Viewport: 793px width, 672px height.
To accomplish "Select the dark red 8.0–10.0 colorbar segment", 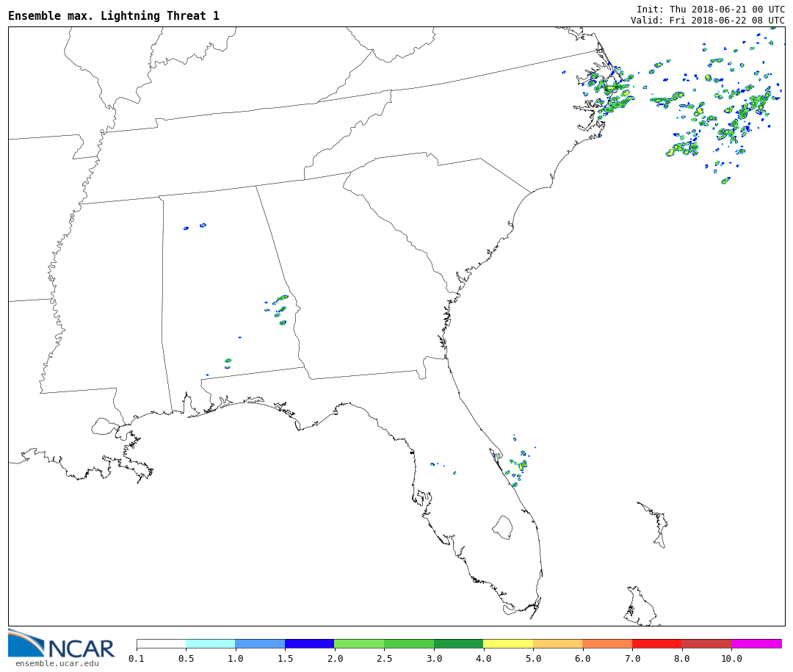I will pos(706,643).
